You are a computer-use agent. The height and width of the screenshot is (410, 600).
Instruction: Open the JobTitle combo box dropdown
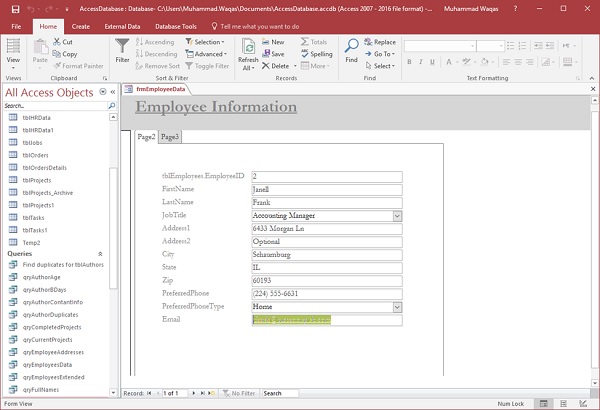coord(396,215)
